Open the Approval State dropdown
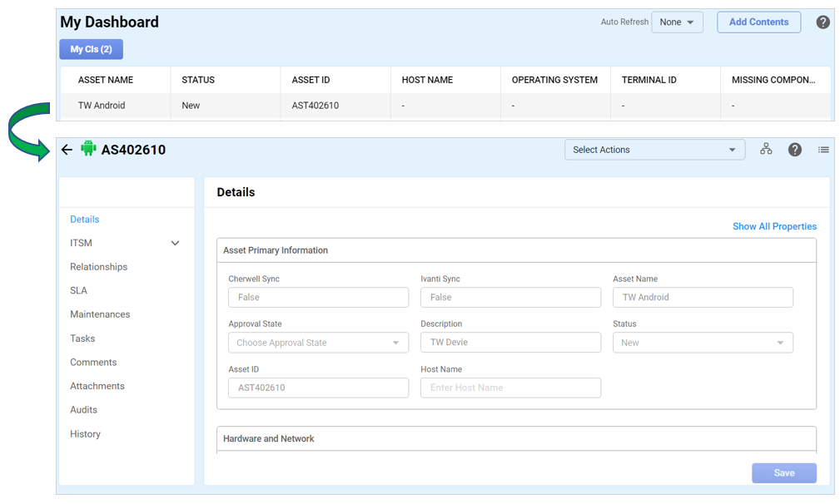This screenshot has width=840, height=504. tap(318, 343)
